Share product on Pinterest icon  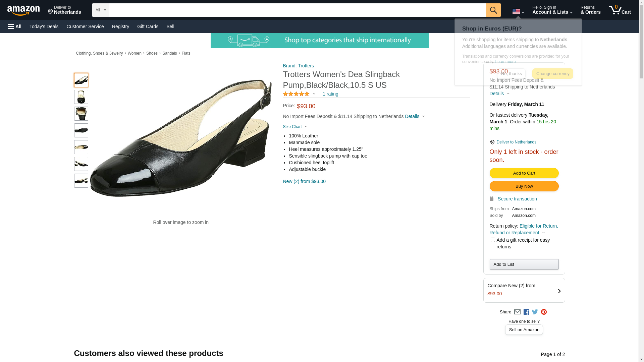click(544, 312)
